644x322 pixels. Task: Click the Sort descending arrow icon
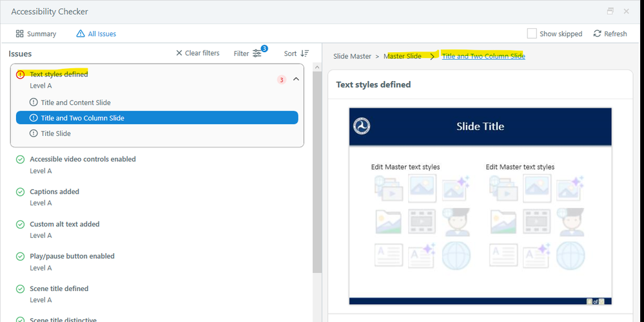point(304,53)
